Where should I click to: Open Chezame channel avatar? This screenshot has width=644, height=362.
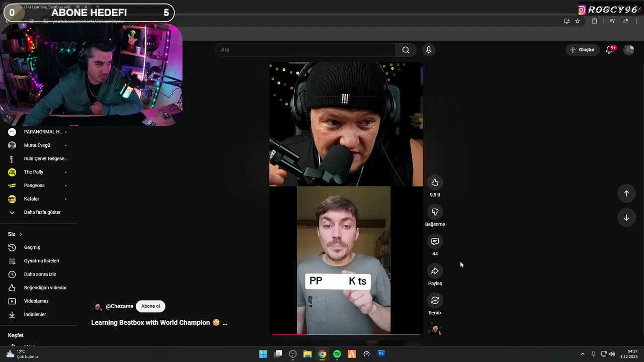[97, 306]
